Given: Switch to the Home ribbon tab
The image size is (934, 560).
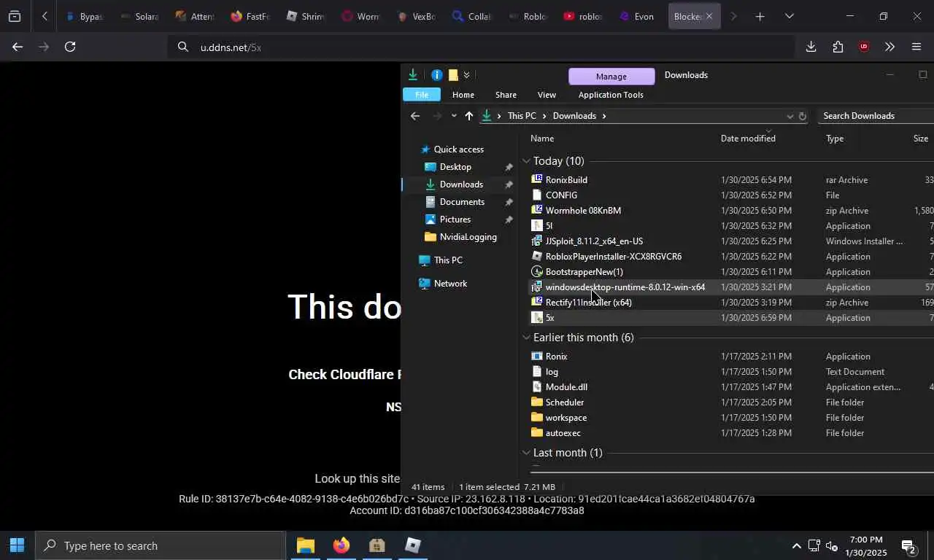Looking at the screenshot, I should pyautogui.click(x=463, y=95).
